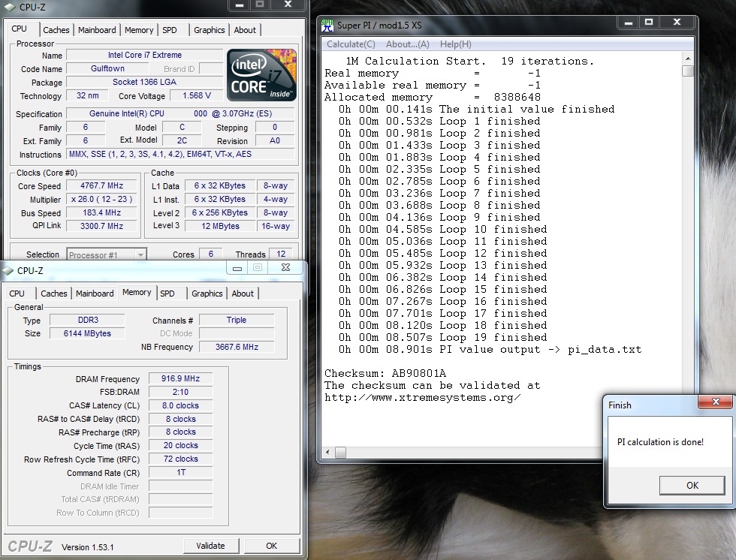The image size is (736, 560).
Task: Switch to Caches tab in upper CPU-Z
Action: tap(56, 30)
